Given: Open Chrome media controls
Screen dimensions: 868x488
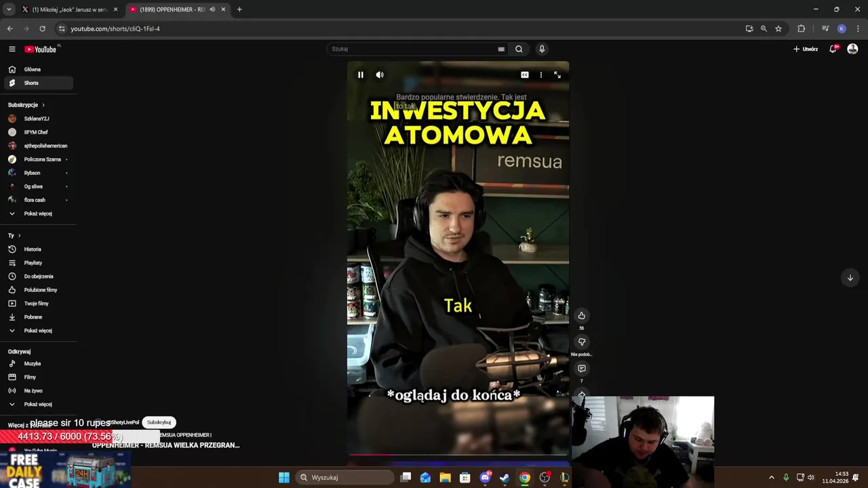Looking at the screenshot, I should pyautogui.click(x=825, y=28).
